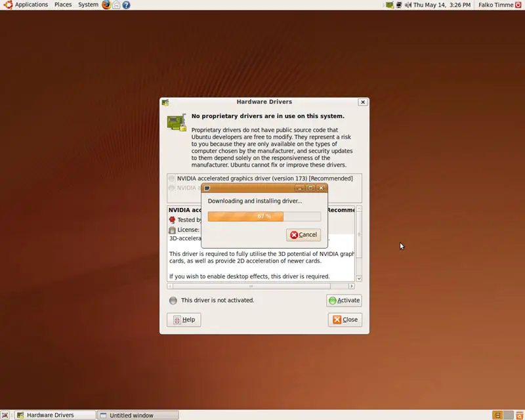The image size is (525, 420).
Task: Select the second greyed NVIDIA driver radio
Action: 172,188
